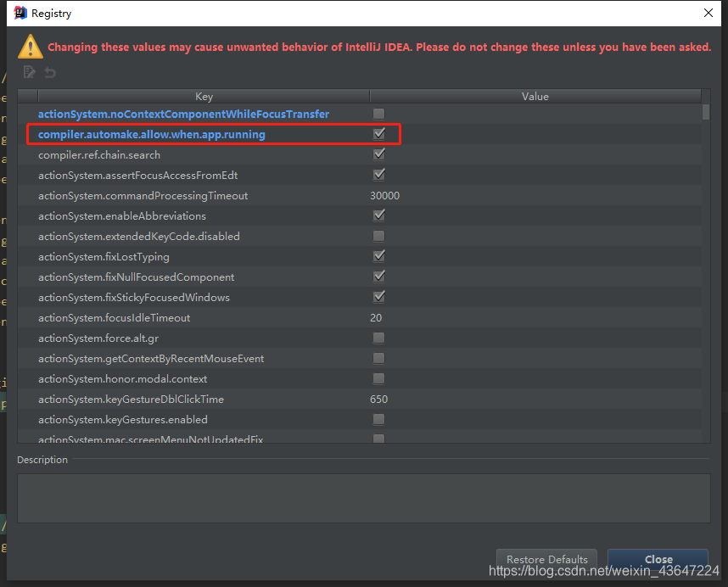
Task: Toggle actionSystem.fixNullFocusedComponent checkbox
Action: [x=379, y=277]
